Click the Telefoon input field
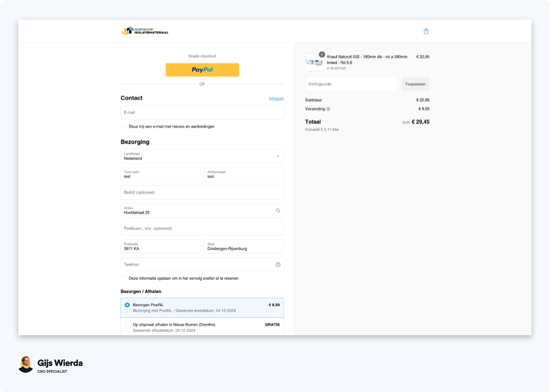 (x=202, y=264)
